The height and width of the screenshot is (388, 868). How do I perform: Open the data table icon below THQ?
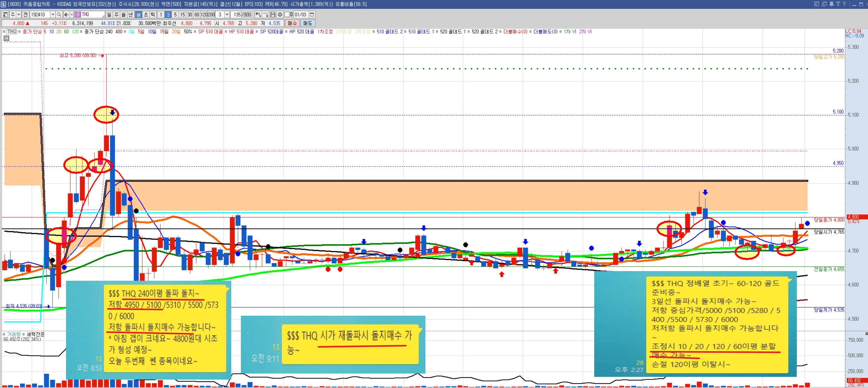click(6, 38)
